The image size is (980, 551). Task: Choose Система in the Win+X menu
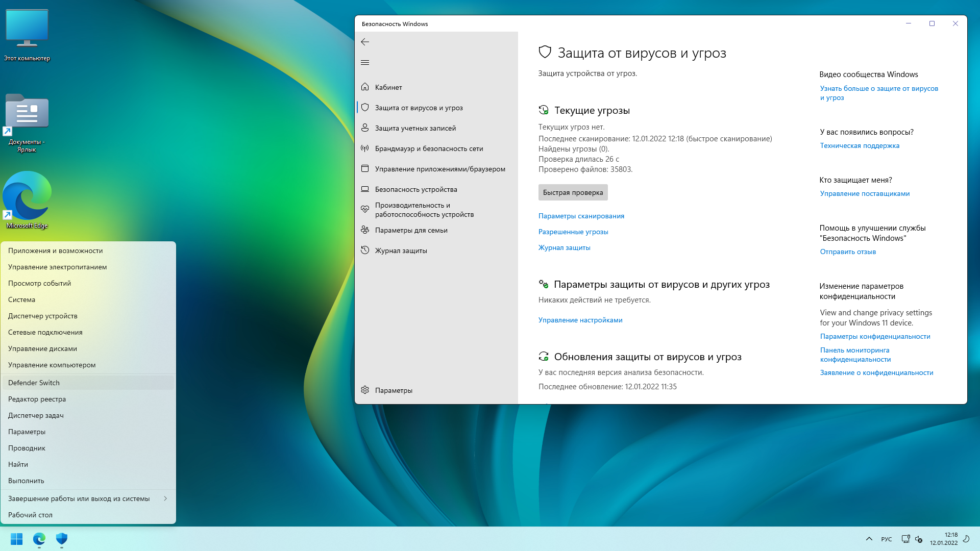pyautogui.click(x=88, y=299)
